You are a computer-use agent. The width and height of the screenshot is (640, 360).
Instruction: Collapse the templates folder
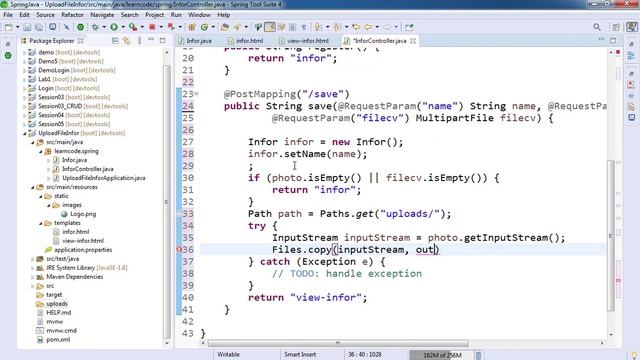(41, 223)
